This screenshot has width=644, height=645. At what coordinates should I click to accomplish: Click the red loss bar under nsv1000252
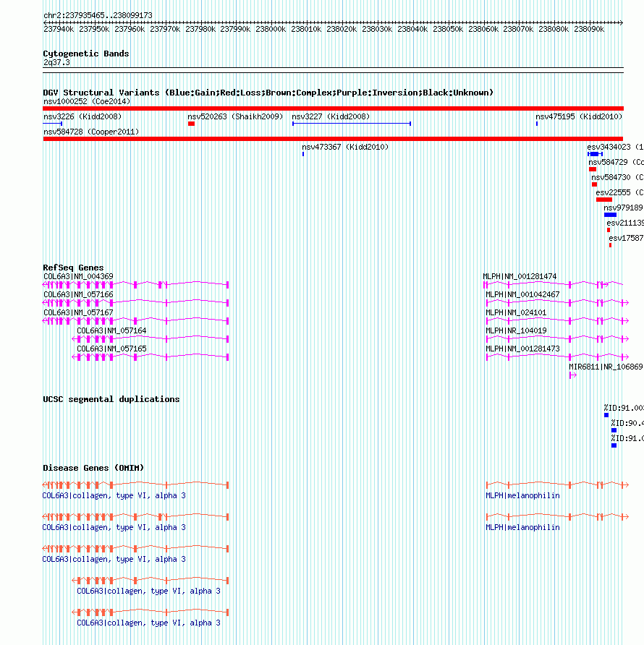pos(333,108)
